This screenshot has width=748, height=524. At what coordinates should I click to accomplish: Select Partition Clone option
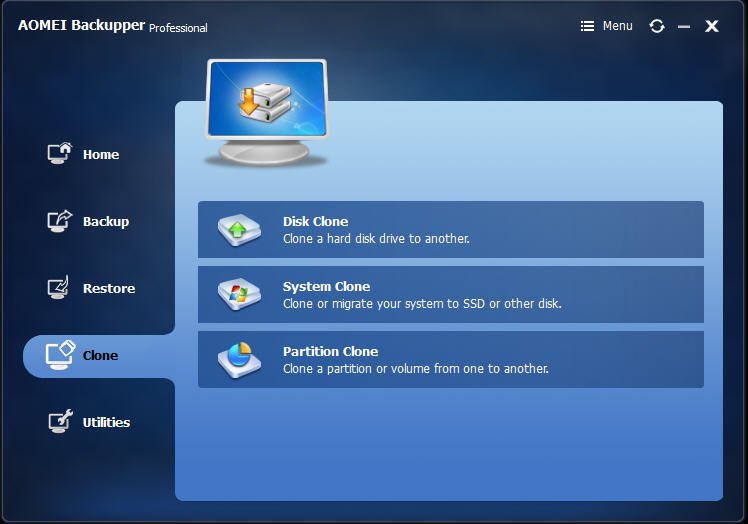click(x=451, y=359)
